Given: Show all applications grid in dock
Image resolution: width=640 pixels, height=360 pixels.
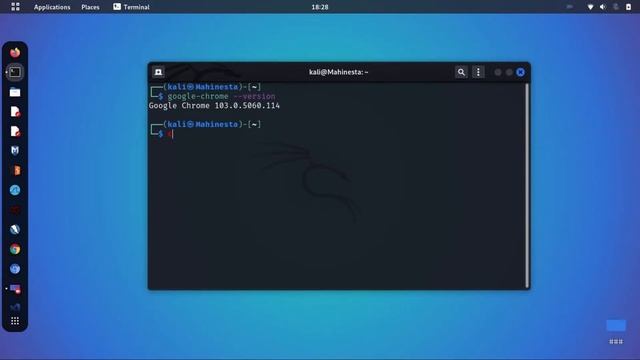Looking at the screenshot, I should pos(15,321).
